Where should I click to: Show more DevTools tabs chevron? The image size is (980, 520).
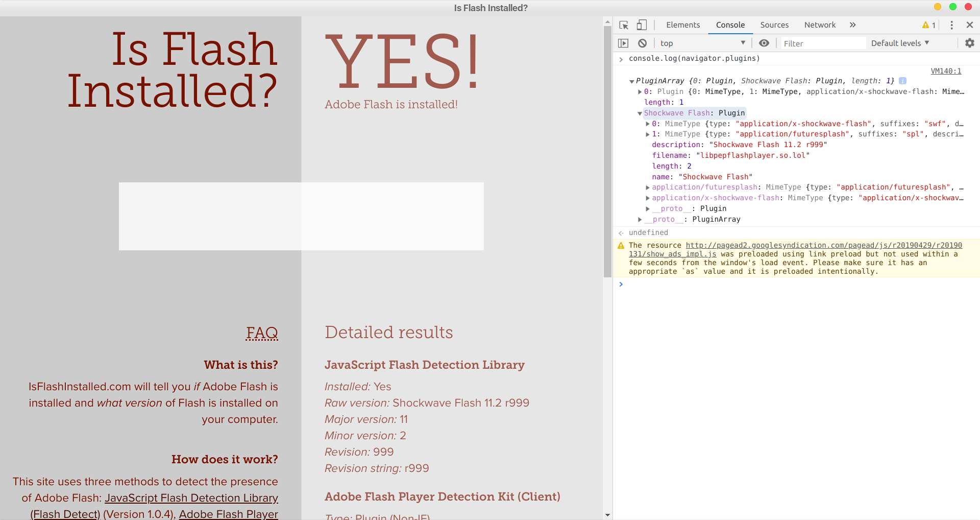click(x=852, y=25)
